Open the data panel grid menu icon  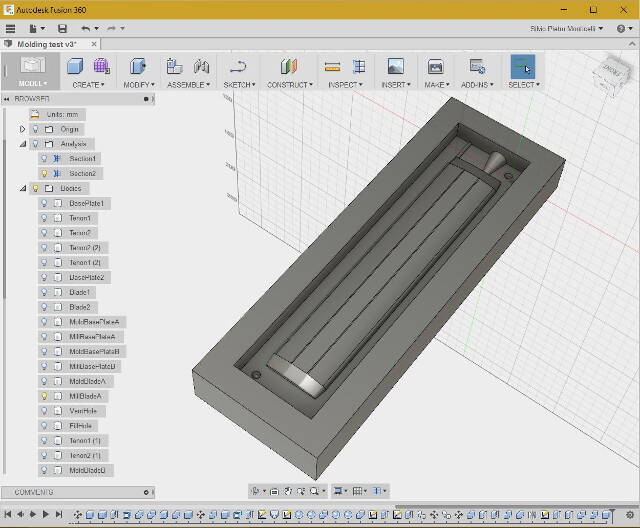pos(10,29)
